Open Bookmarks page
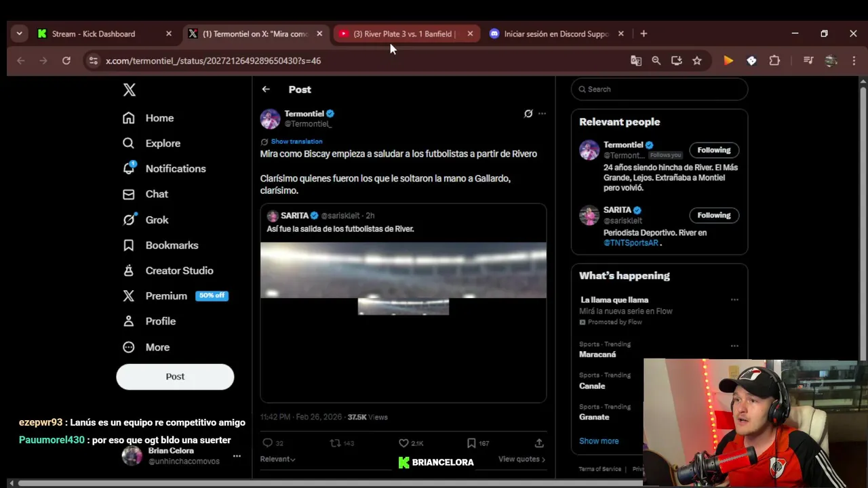Image resolution: width=868 pixels, height=488 pixels. coord(160,245)
